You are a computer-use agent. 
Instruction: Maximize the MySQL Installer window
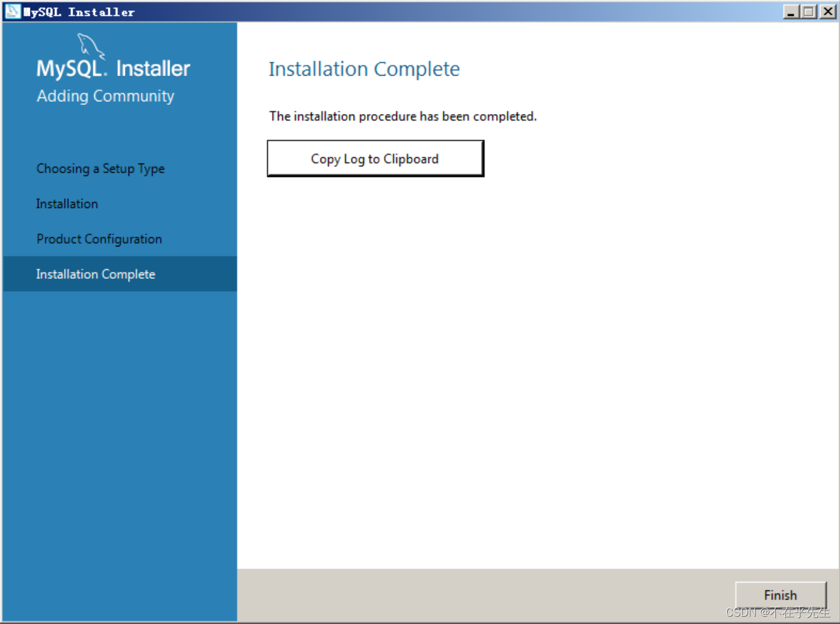(x=809, y=12)
